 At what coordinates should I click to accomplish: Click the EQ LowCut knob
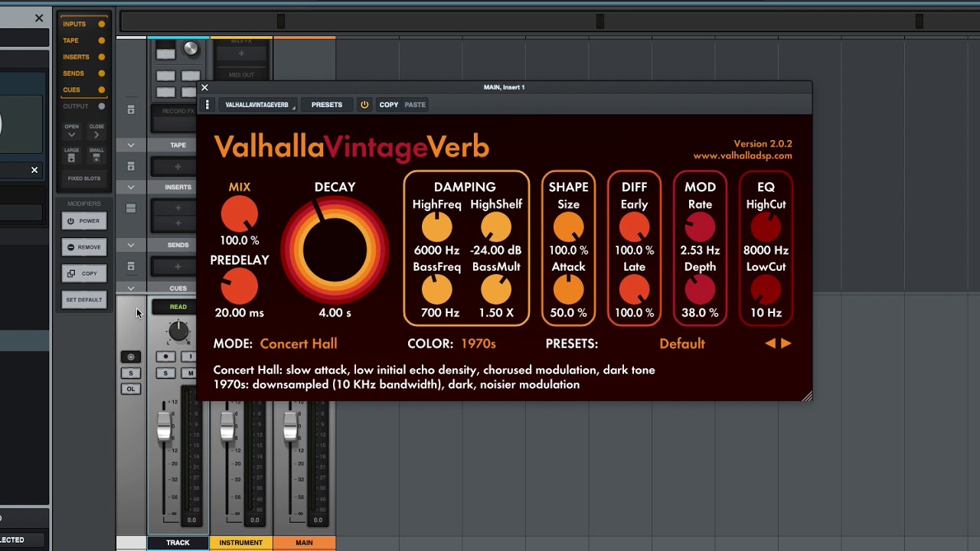[x=766, y=290]
